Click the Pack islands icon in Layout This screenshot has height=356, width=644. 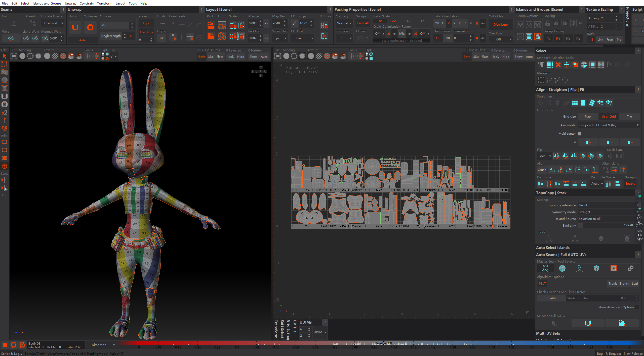point(211,25)
